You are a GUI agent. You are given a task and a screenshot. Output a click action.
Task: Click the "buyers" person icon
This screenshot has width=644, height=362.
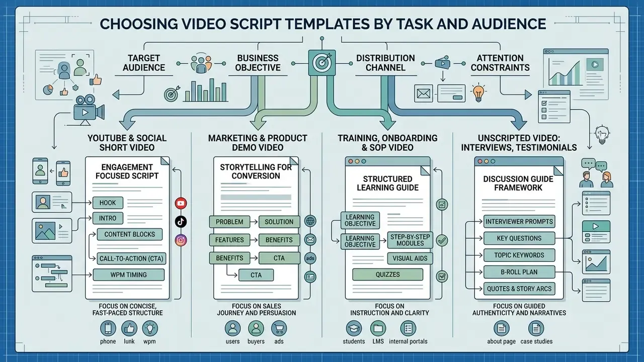coord(256,329)
